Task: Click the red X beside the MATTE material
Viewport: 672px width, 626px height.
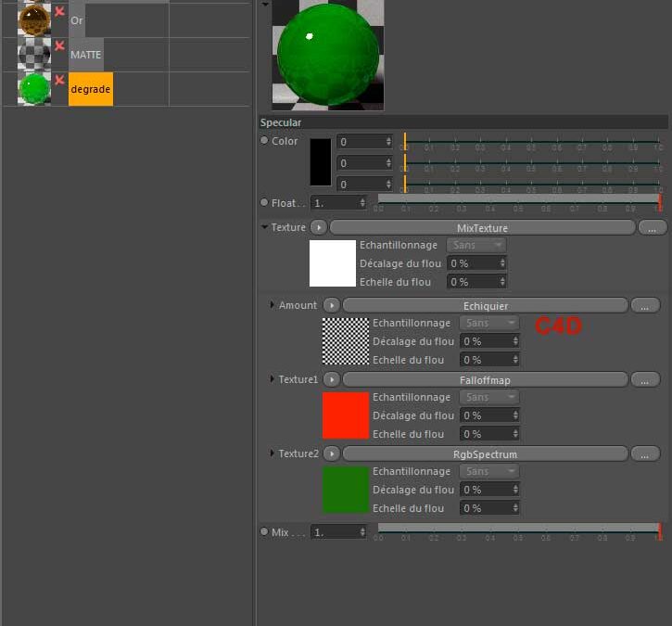Action: pos(59,45)
